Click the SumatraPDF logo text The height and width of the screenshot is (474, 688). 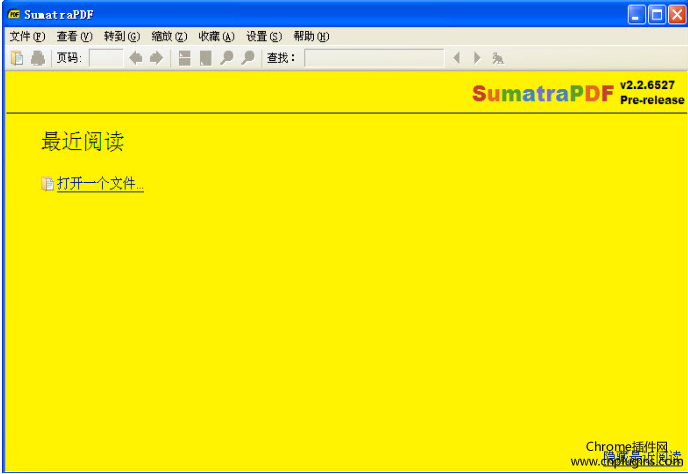[x=543, y=93]
